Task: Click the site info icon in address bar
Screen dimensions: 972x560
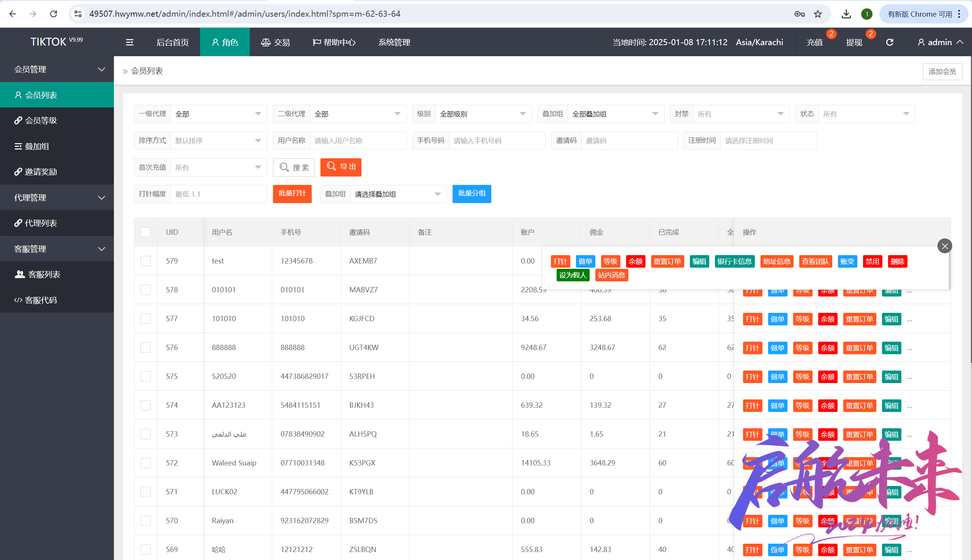Action: coord(78,14)
